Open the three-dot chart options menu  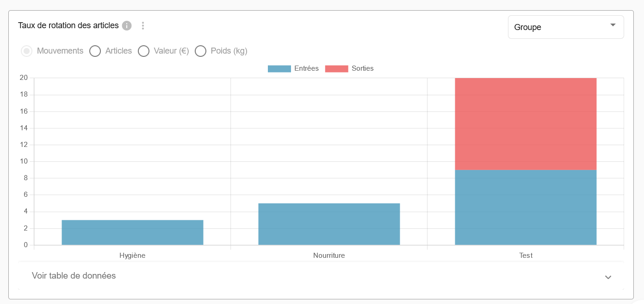tap(143, 25)
